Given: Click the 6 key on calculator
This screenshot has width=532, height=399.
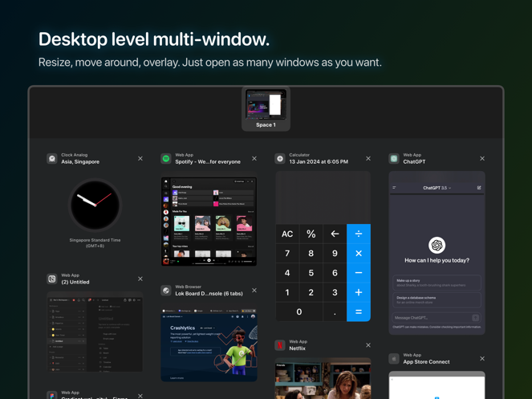Looking at the screenshot, I should coord(335,273).
